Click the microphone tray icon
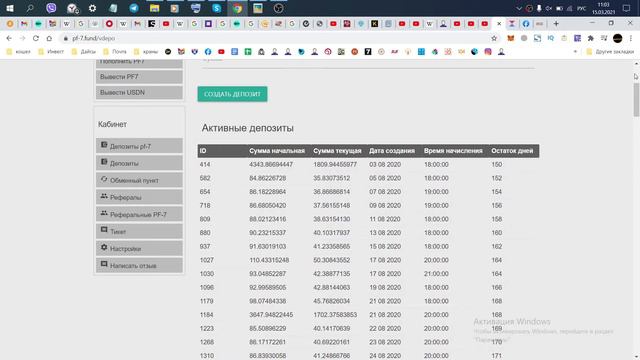The image size is (640, 360). click(539, 8)
